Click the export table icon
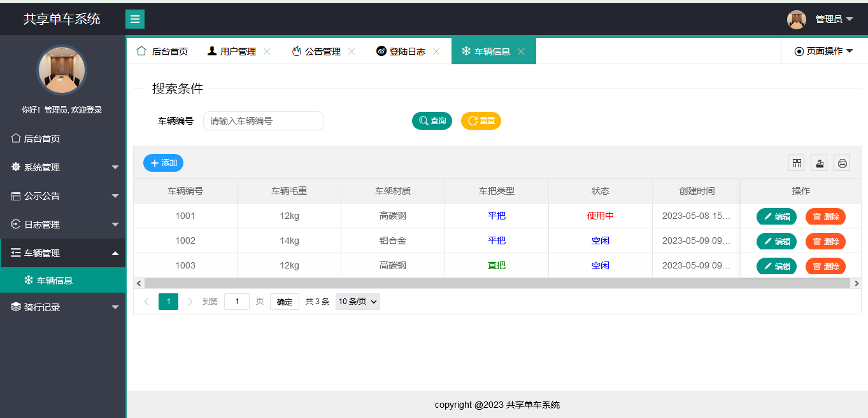The height and width of the screenshot is (418, 868). point(820,163)
